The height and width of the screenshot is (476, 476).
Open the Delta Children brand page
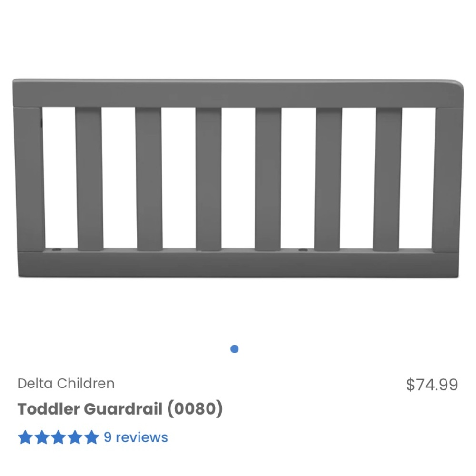click(66, 383)
